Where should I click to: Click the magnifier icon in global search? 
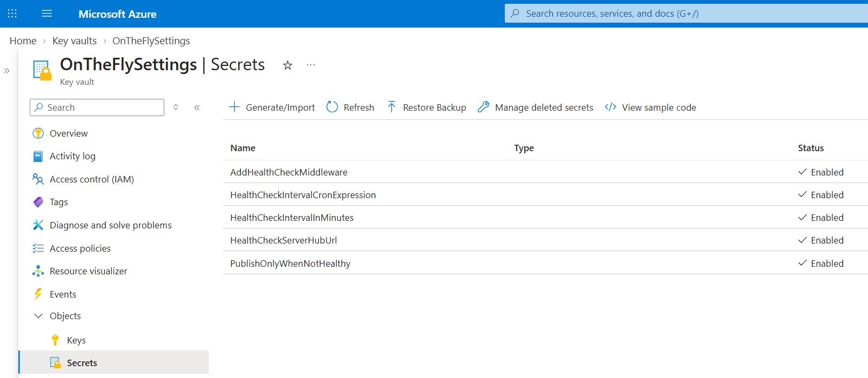point(515,13)
